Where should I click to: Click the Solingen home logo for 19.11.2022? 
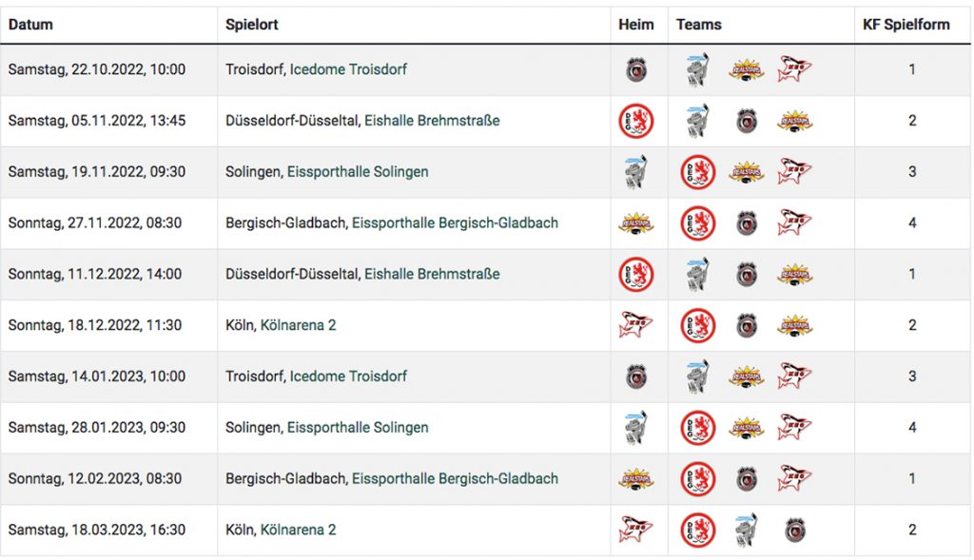pos(636,172)
